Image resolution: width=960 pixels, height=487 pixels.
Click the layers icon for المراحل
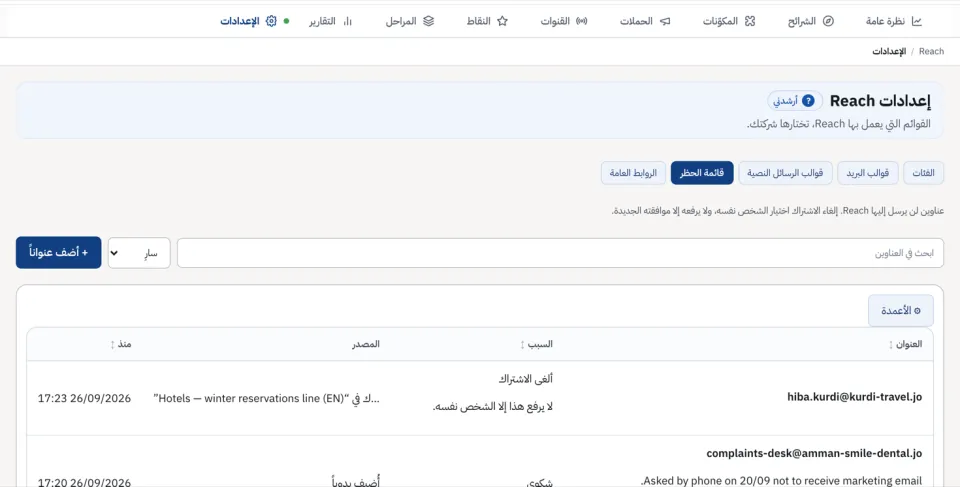pos(429,21)
